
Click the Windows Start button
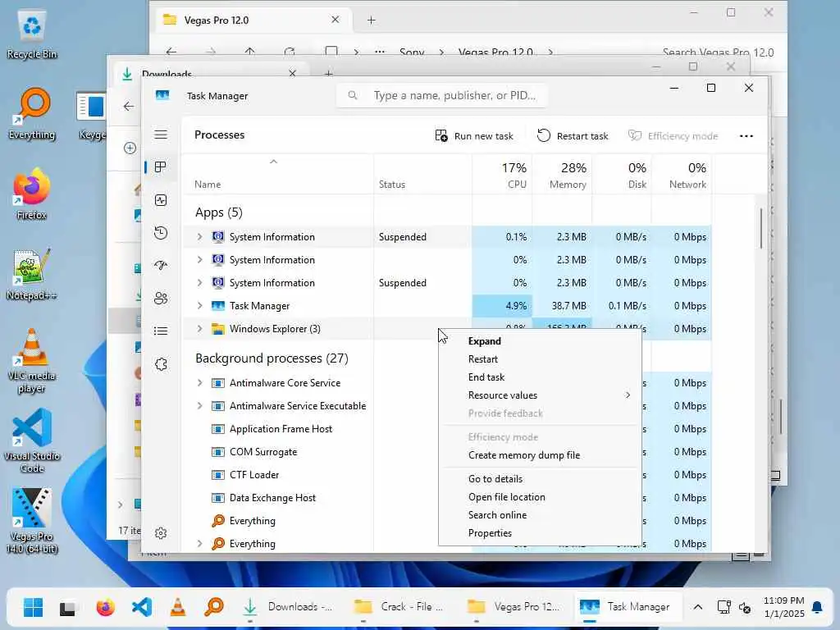33,607
